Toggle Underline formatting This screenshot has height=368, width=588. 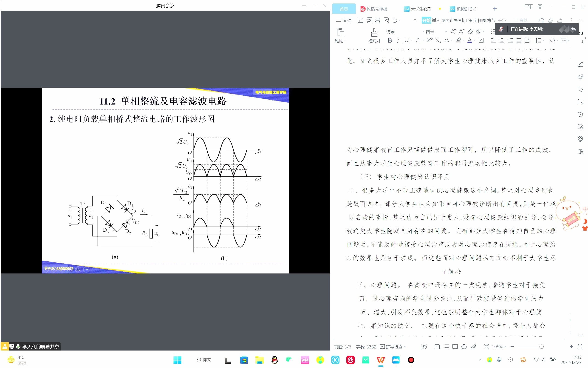[406, 40]
